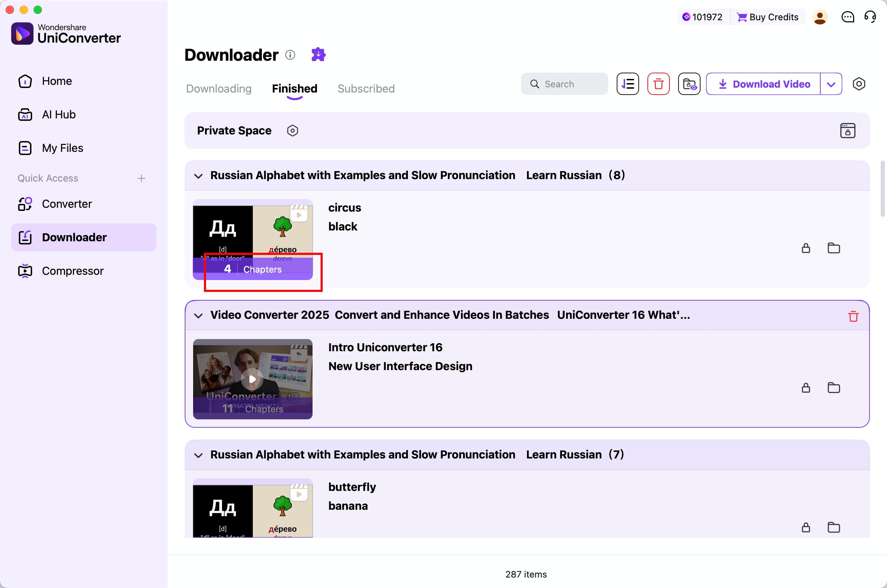Open downloader settings hexagon icon
Screen dimensions: 887x588
859,84
